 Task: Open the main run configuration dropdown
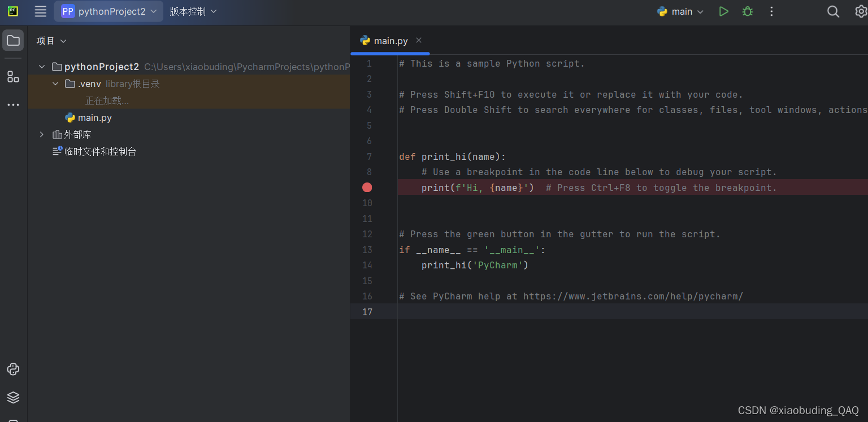click(x=680, y=11)
